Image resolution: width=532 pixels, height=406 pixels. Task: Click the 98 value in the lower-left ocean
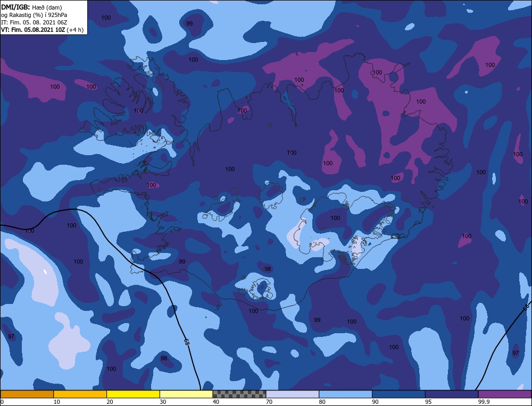pos(164,358)
